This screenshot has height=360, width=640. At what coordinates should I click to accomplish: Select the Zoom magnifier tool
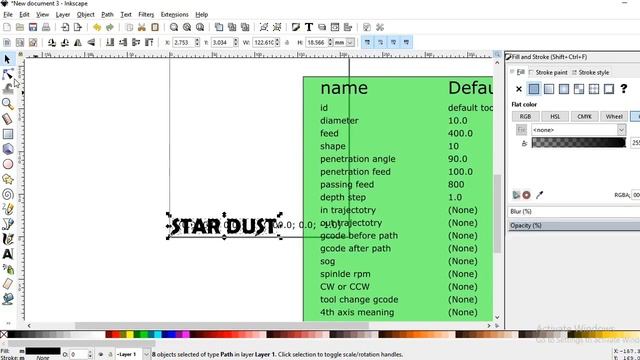tap(7, 104)
